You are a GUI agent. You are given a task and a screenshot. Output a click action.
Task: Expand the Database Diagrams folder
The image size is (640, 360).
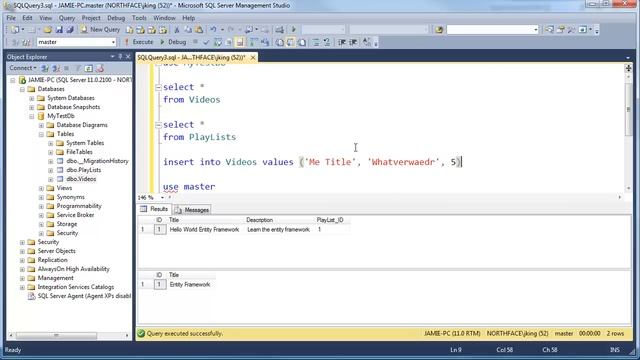click(x=41, y=125)
